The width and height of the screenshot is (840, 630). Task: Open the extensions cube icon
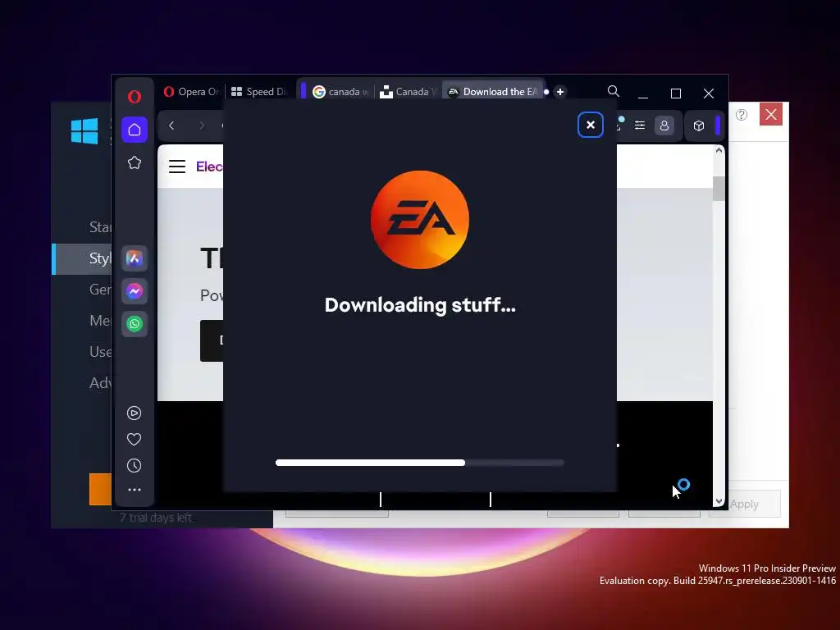pyautogui.click(x=699, y=126)
